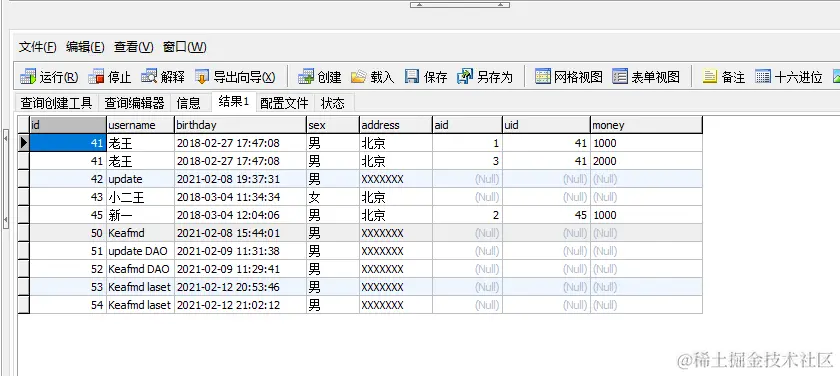840x376 pixels.
Task: Click the money cell with value 2000
Action: [x=646, y=161]
